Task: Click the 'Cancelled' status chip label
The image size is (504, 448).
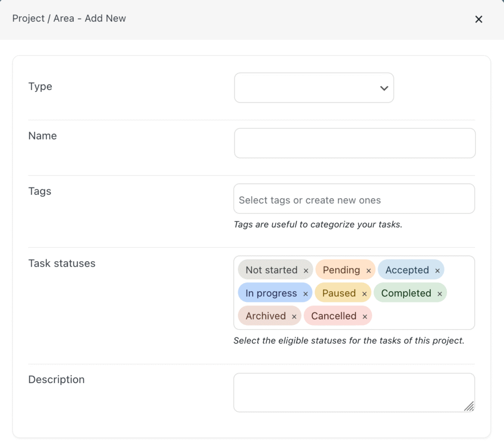Action: 333,316
